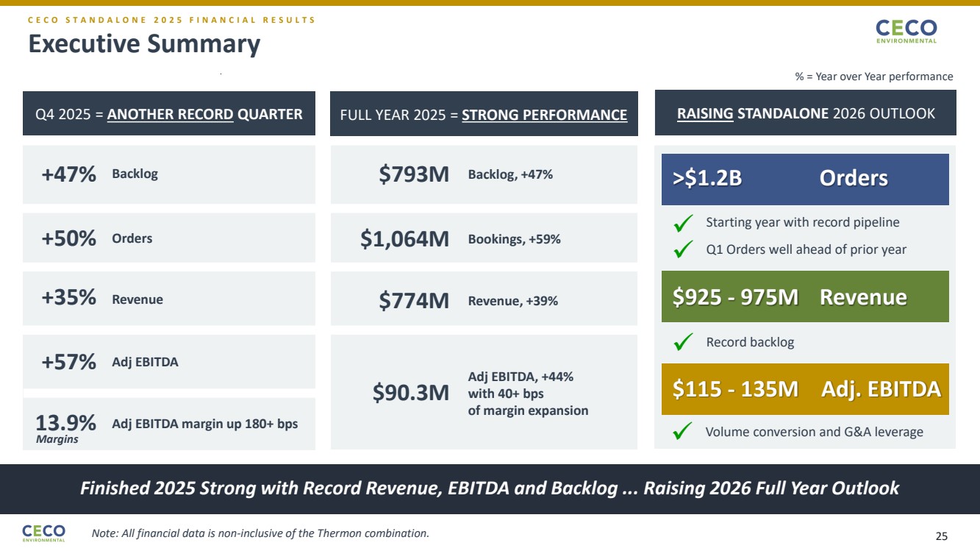980x551 pixels.
Task: Click checkmark beside Starting year with record pipeline
Action: pos(684,222)
